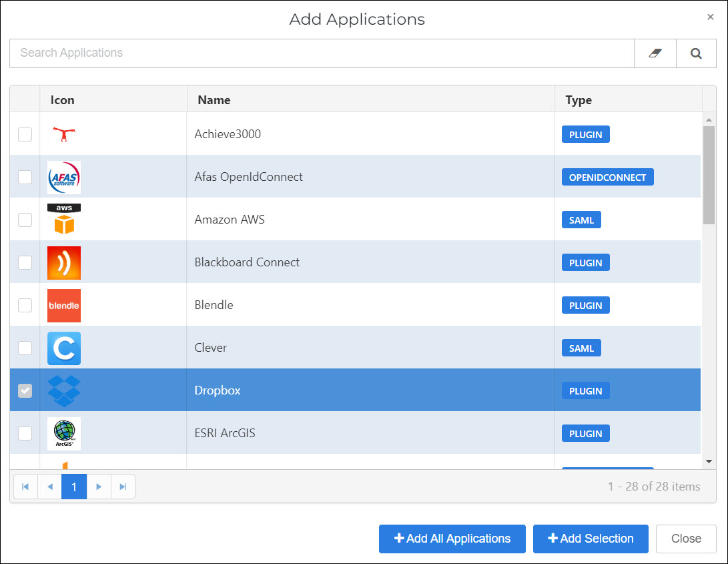The height and width of the screenshot is (564, 728).
Task: Click the PLUGIN badge for Dropbox
Action: 585,390
